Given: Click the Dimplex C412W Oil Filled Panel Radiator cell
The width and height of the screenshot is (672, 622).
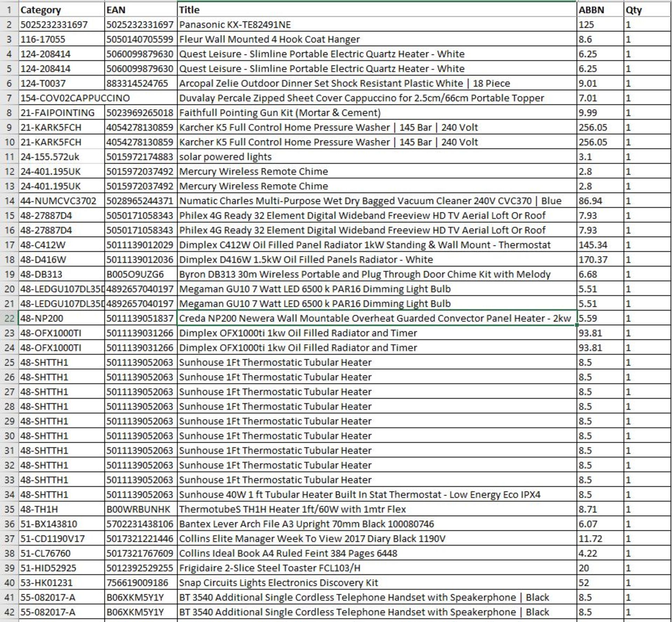Looking at the screenshot, I should point(377,245).
